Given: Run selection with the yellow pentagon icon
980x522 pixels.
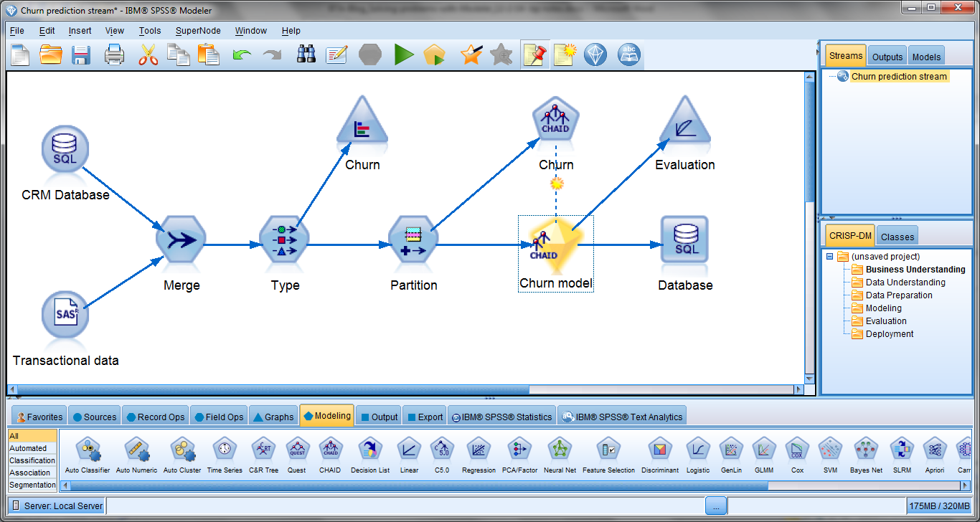Looking at the screenshot, I should (434, 54).
